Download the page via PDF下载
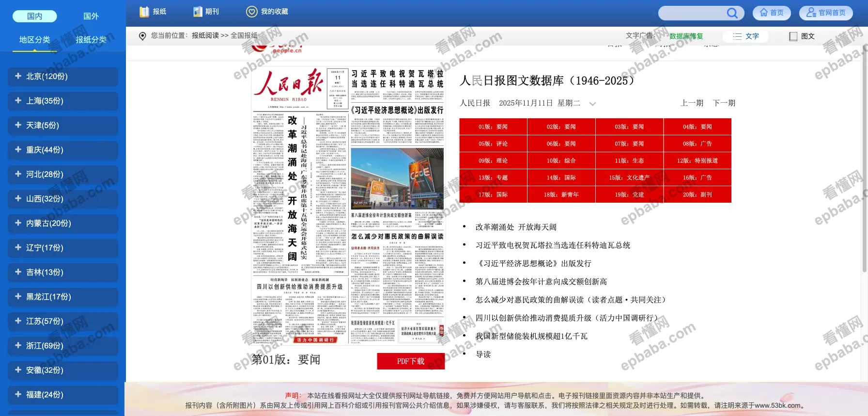 (x=411, y=361)
